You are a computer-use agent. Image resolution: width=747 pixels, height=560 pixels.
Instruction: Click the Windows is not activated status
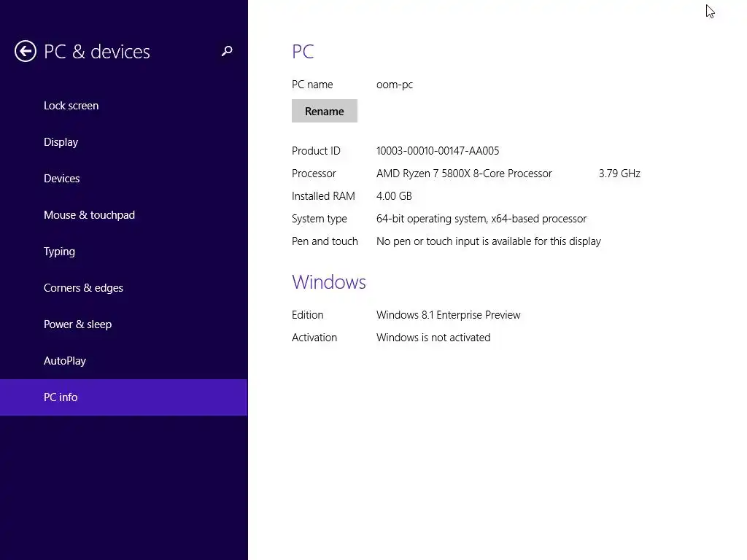[x=433, y=338]
